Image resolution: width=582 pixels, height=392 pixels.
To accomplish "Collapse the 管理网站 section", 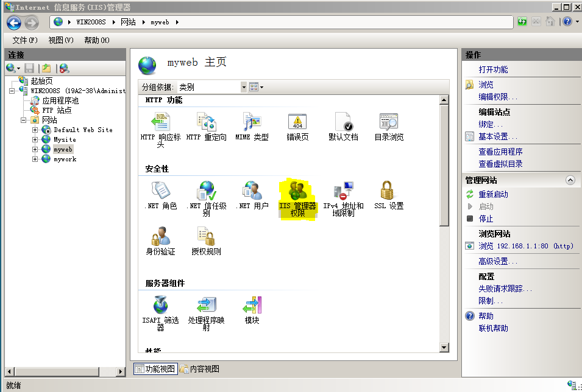I will pyautogui.click(x=570, y=180).
